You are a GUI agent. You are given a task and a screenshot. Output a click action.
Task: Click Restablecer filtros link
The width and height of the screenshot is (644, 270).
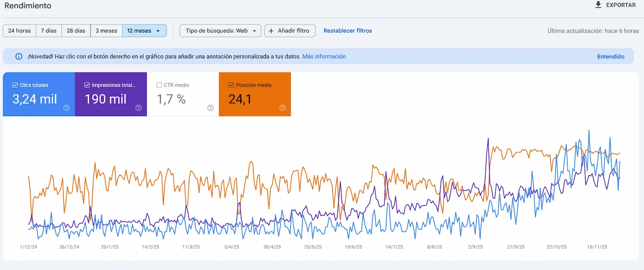[x=348, y=31]
